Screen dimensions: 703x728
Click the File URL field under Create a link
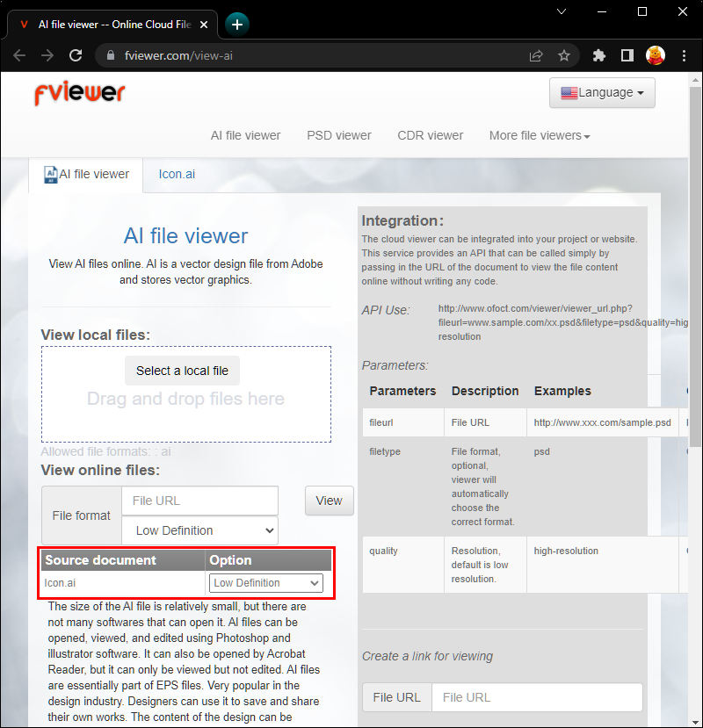pyautogui.click(x=537, y=697)
